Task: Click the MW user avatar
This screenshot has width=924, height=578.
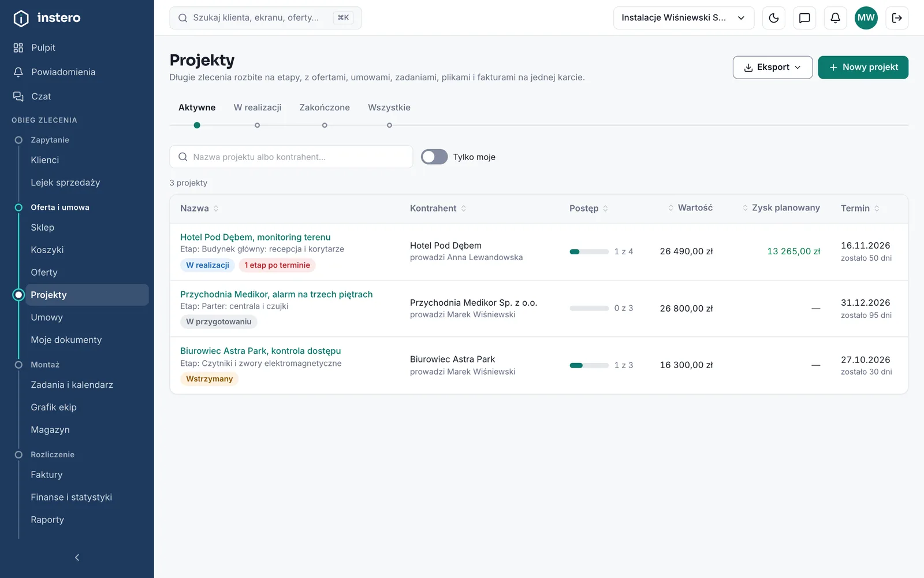Action: tap(866, 18)
